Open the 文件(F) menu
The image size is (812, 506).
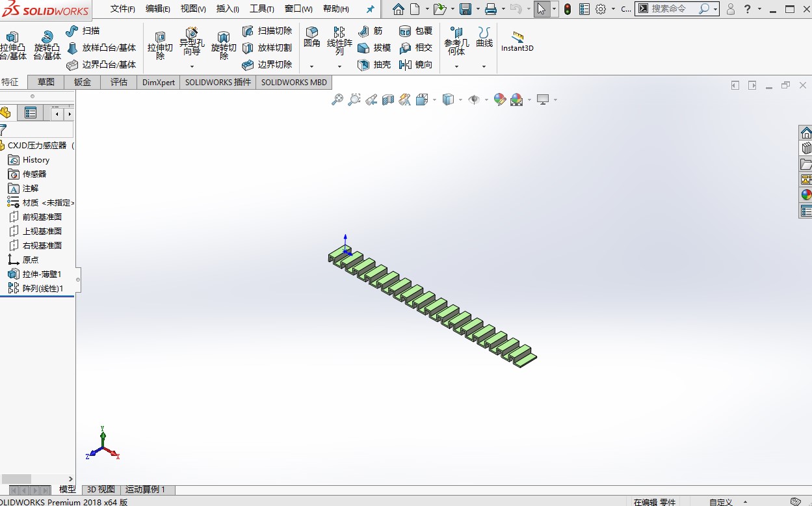123,9
